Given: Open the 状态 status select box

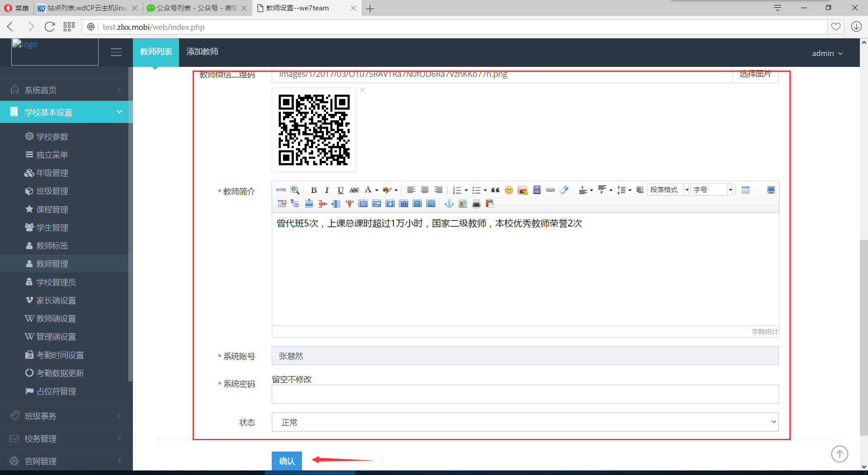Looking at the screenshot, I should coord(525,422).
